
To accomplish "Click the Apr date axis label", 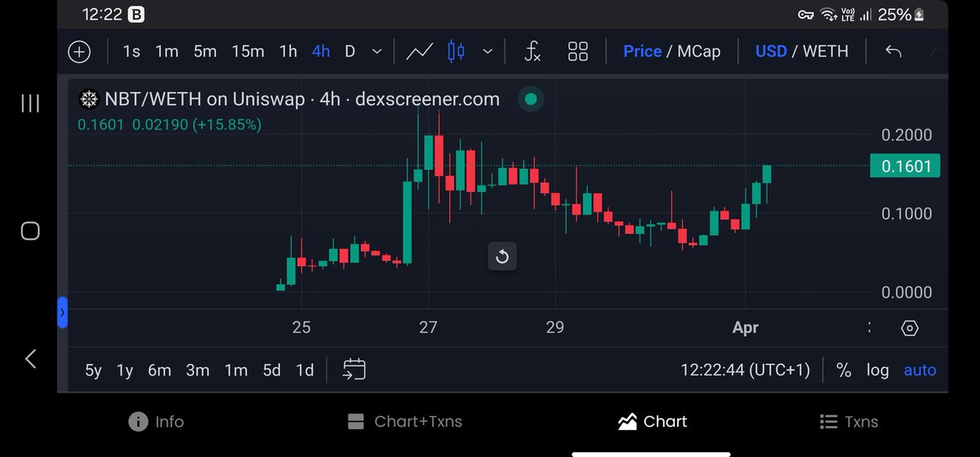I will [x=746, y=327].
